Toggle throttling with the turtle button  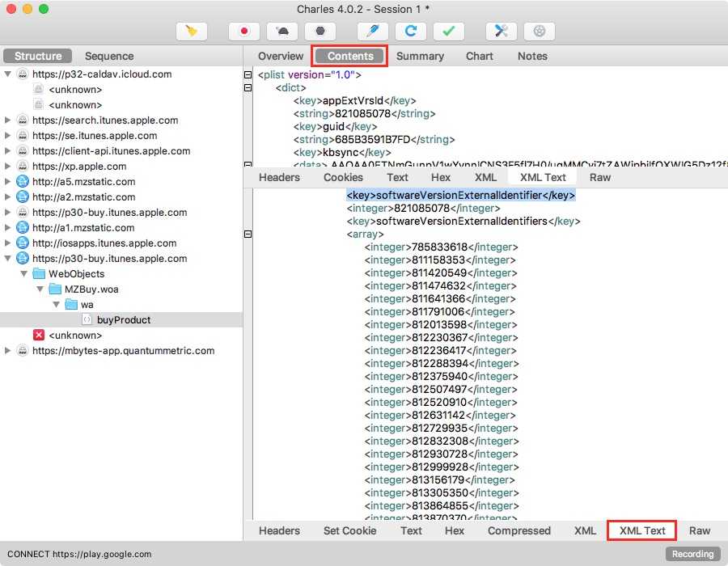[282, 32]
